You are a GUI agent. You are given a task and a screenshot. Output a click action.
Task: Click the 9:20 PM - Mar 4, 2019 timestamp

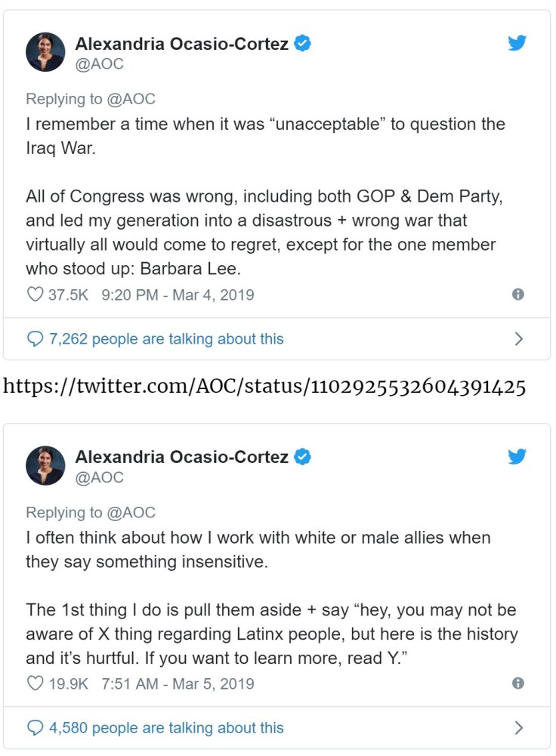tap(178, 295)
